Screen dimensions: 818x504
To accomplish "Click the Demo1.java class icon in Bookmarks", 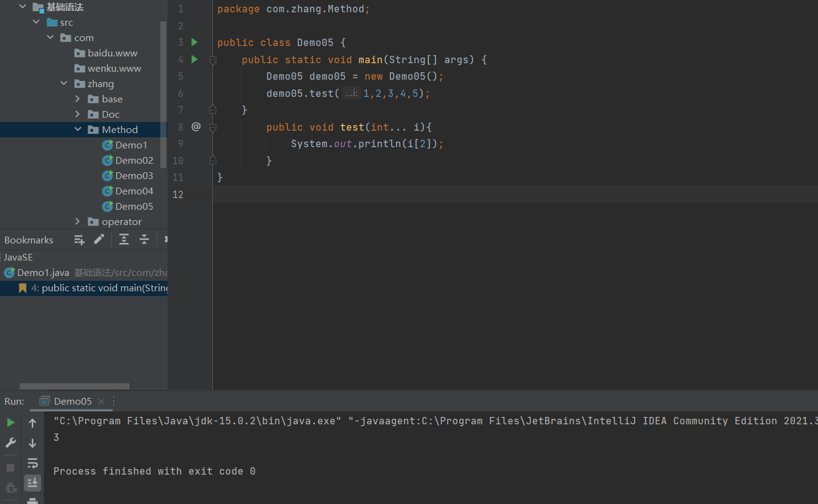I will tap(10, 272).
